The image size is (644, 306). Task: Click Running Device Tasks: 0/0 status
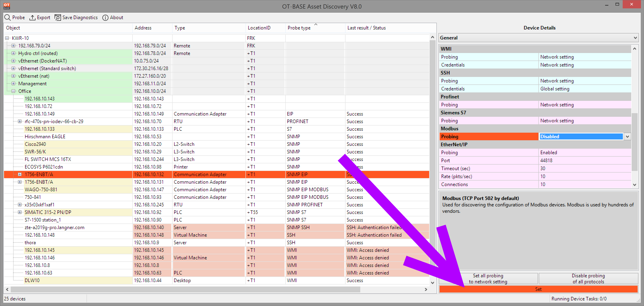click(x=579, y=299)
